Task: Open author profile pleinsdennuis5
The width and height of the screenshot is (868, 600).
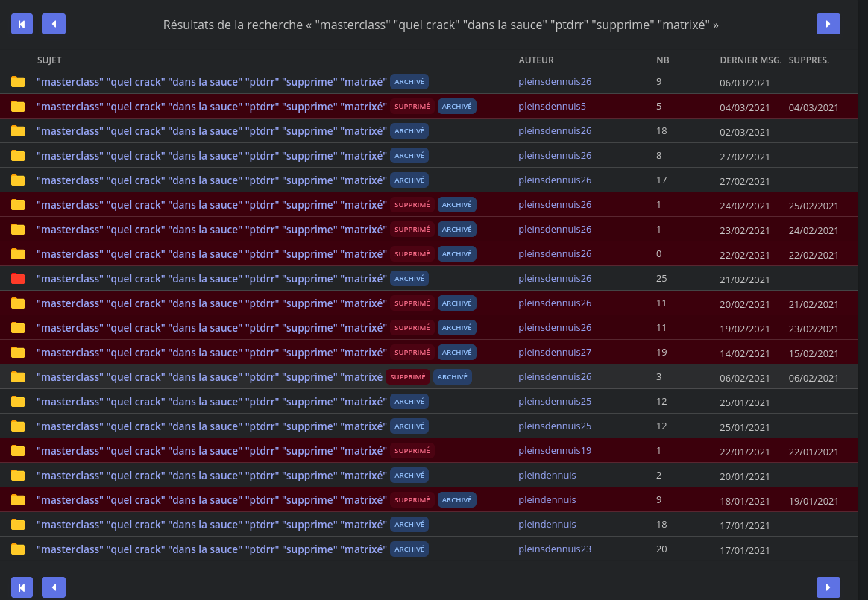Action: pyautogui.click(x=552, y=106)
